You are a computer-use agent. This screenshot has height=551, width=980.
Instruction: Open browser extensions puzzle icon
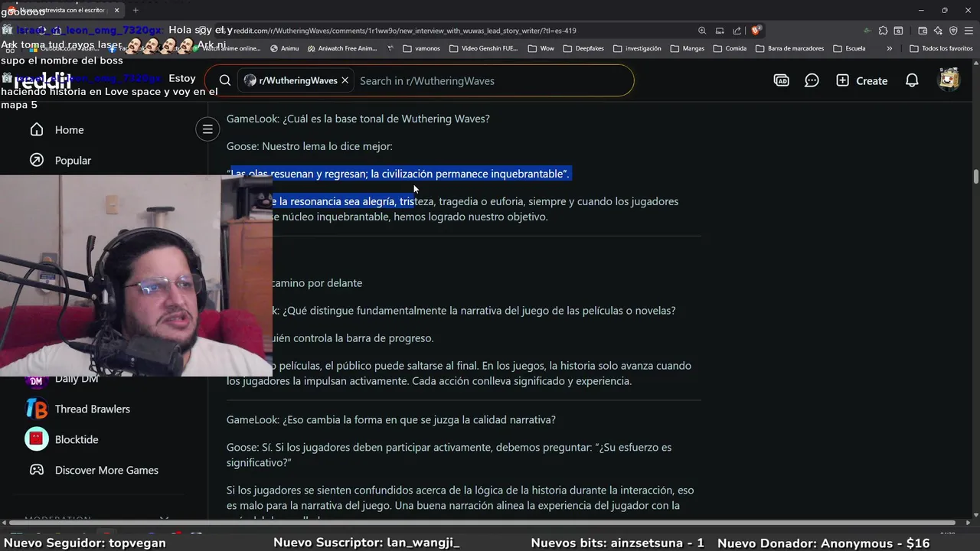[x=883, y=31]
